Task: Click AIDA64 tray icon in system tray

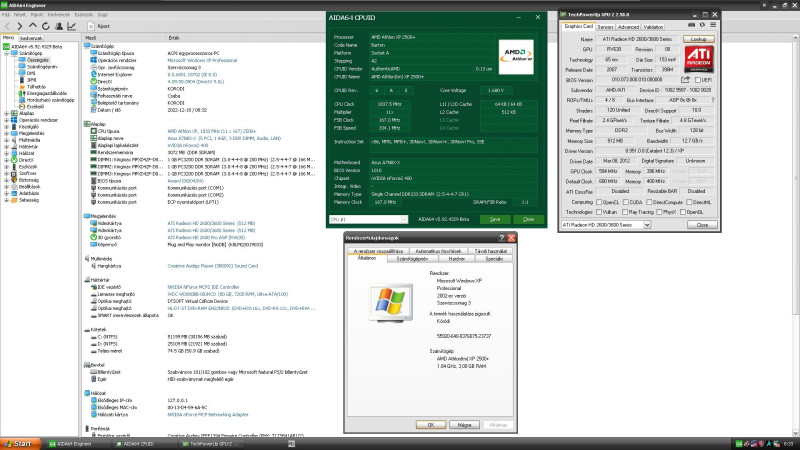Action: [x=739, y=444]
